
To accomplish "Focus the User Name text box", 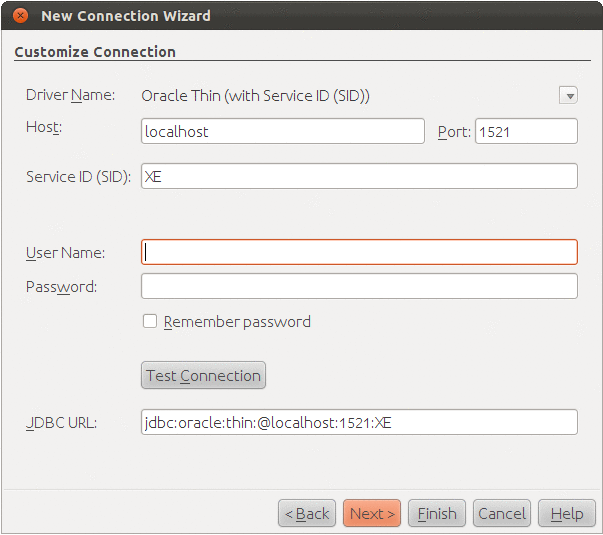I will (359, 252).
